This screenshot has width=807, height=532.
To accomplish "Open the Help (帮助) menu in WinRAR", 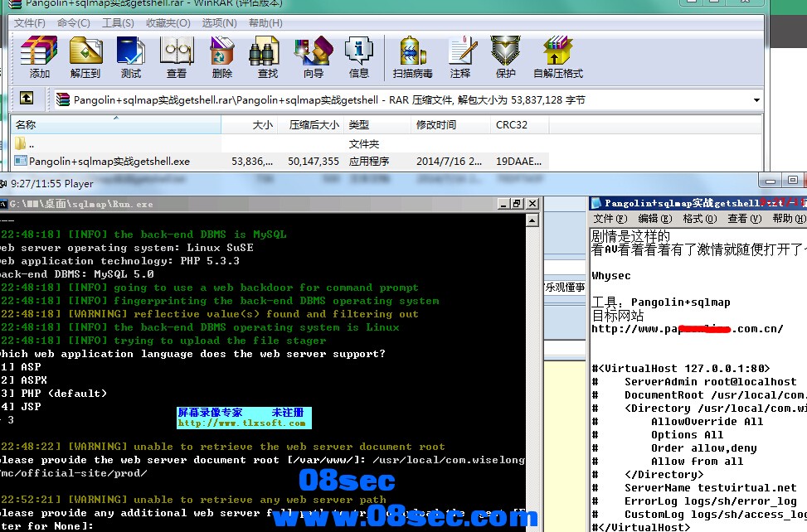I will coord(265,23).
